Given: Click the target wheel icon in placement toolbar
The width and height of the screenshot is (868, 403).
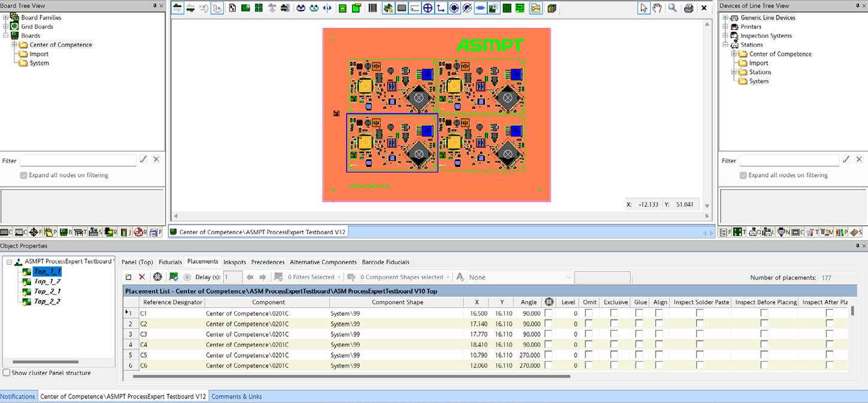Looking at the screenshot, I should 157,277.
